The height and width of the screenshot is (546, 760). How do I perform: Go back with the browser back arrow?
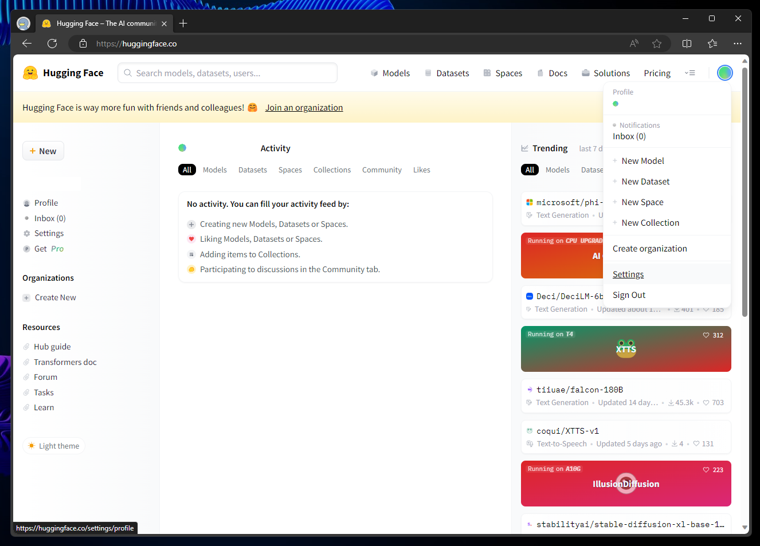pyautogui.click(x=27, y=44)
